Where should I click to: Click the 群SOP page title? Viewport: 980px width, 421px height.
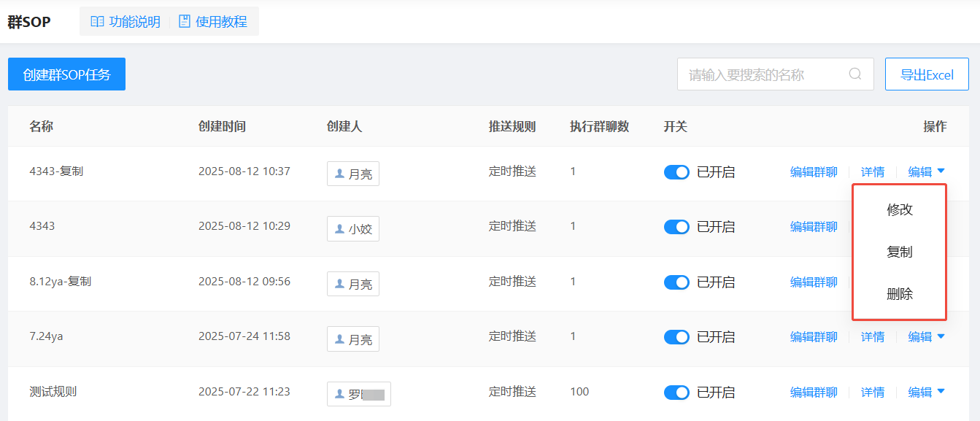click(x=29, y=21)
